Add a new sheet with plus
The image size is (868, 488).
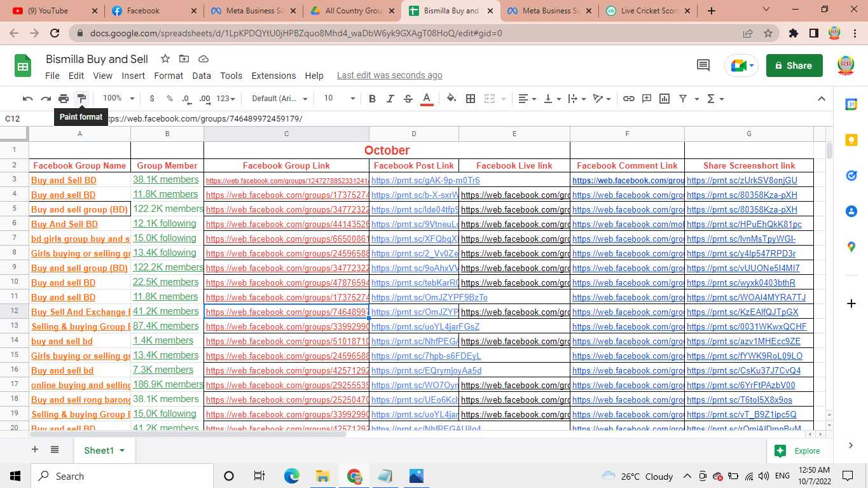point(35,450)
